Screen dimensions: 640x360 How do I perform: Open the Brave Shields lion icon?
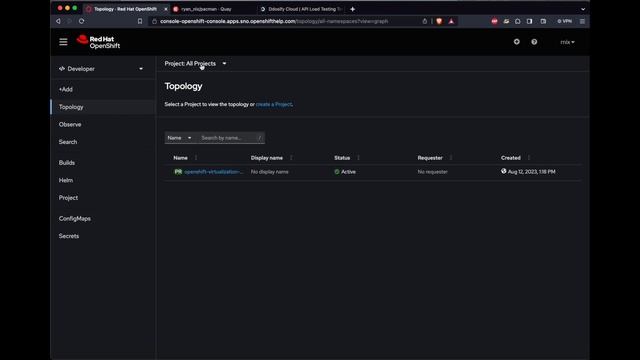pos(439,21)
